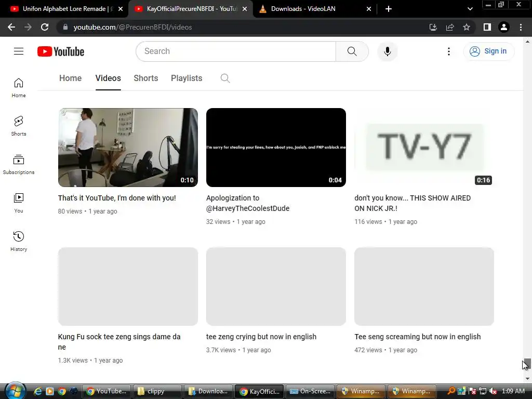Open title Kung Fu sock tee zeng sings
Screen dimensions: 532x399
click(x=119, y=342)
